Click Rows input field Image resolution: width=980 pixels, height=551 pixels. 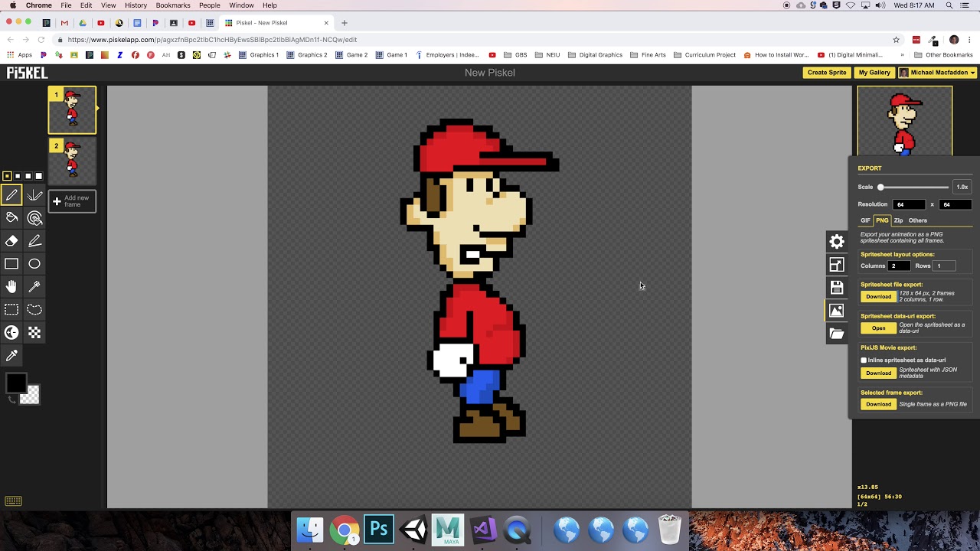(944, 266)
